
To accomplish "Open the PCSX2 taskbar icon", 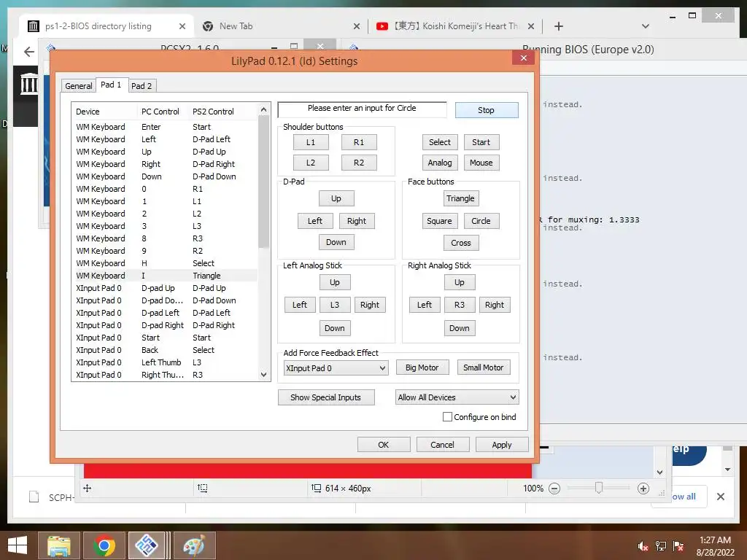I will (146, 545).
